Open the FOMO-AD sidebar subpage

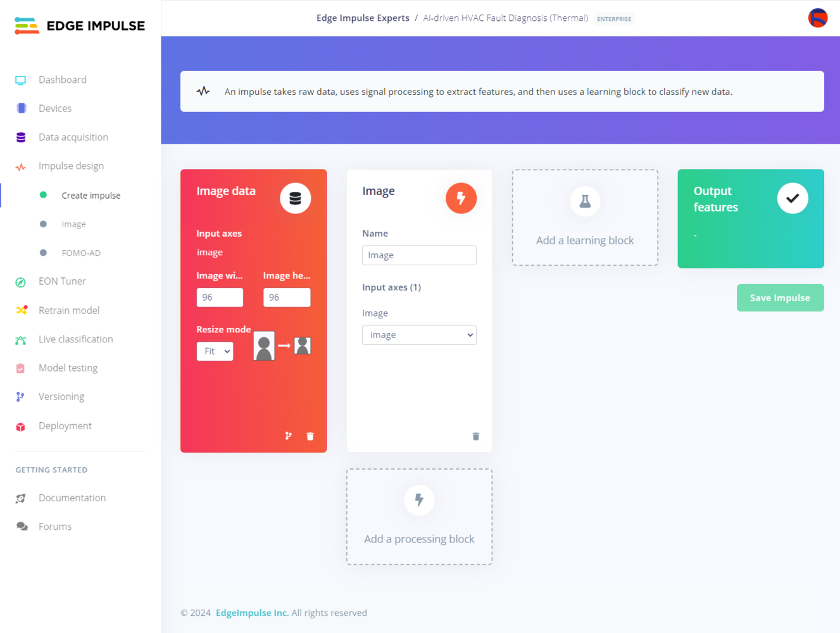(81, 253)
